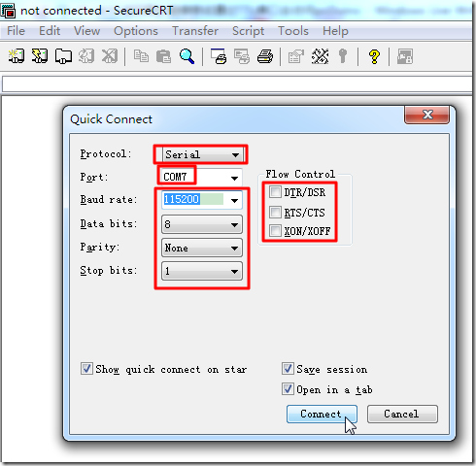Click the Connect toolbar icon
The height and width of the screenshot is (466, 476).
click(x=17, y=56)
